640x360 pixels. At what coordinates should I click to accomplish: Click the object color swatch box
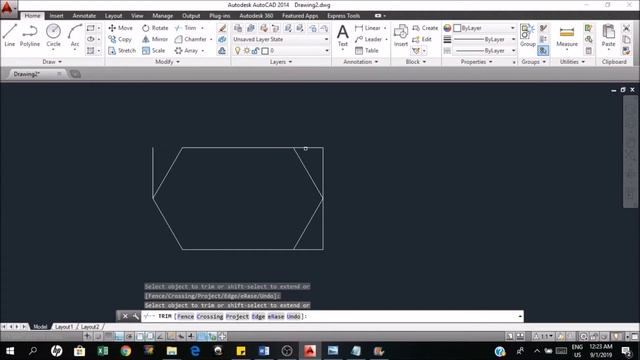457,28
